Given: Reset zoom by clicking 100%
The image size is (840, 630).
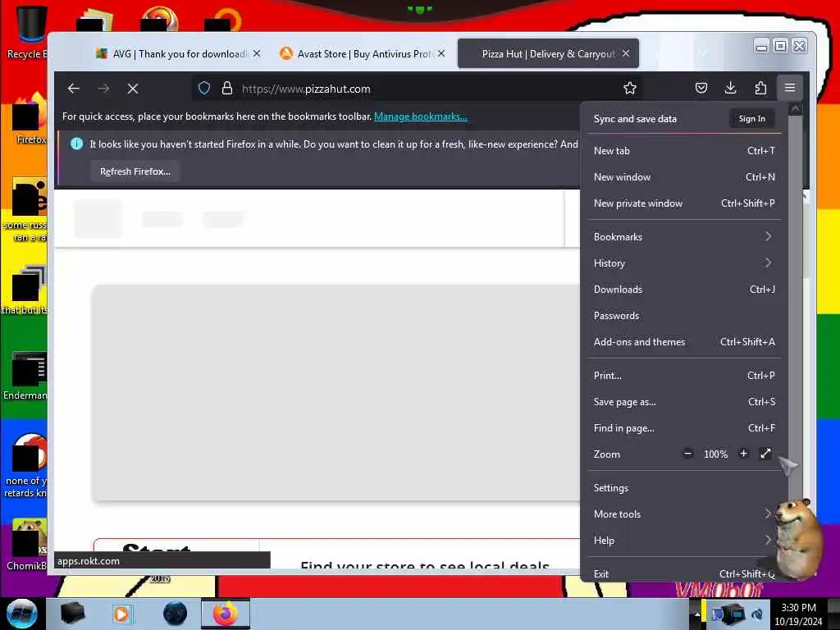Looking at the screenshot, I should tap(715, 454).
